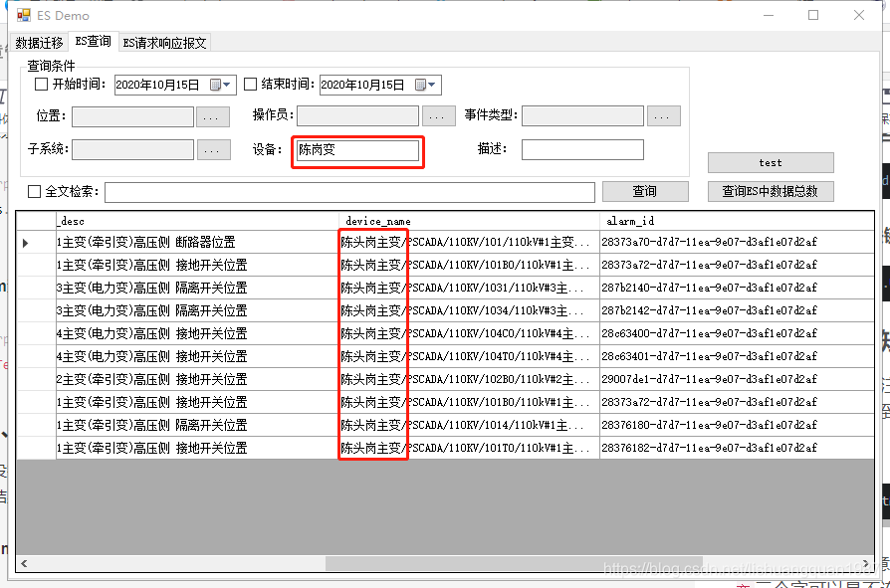
Task: Click the 描述 text field
Action: [x=582, y=150]
